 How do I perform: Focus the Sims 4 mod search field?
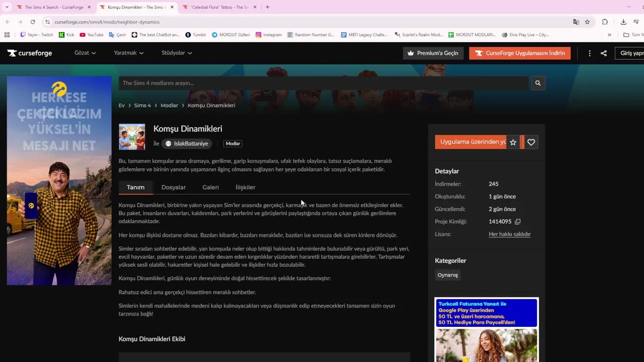(x=324, y=83)
